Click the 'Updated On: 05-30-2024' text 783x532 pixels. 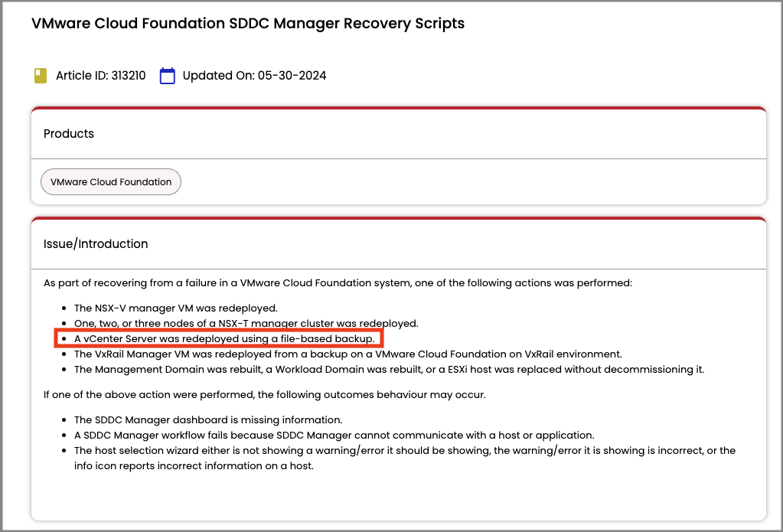tap(254, 76)
